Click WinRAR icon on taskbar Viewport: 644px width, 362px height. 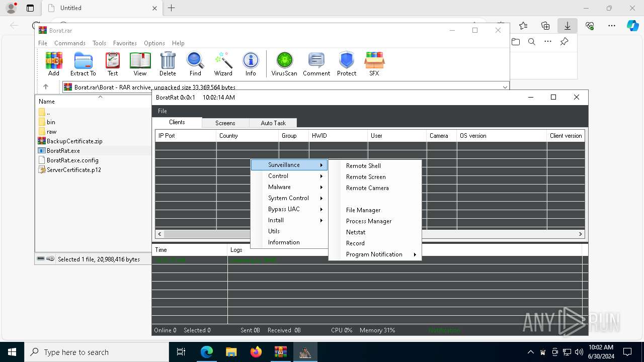pyautogui.click(x=280, y=352)
